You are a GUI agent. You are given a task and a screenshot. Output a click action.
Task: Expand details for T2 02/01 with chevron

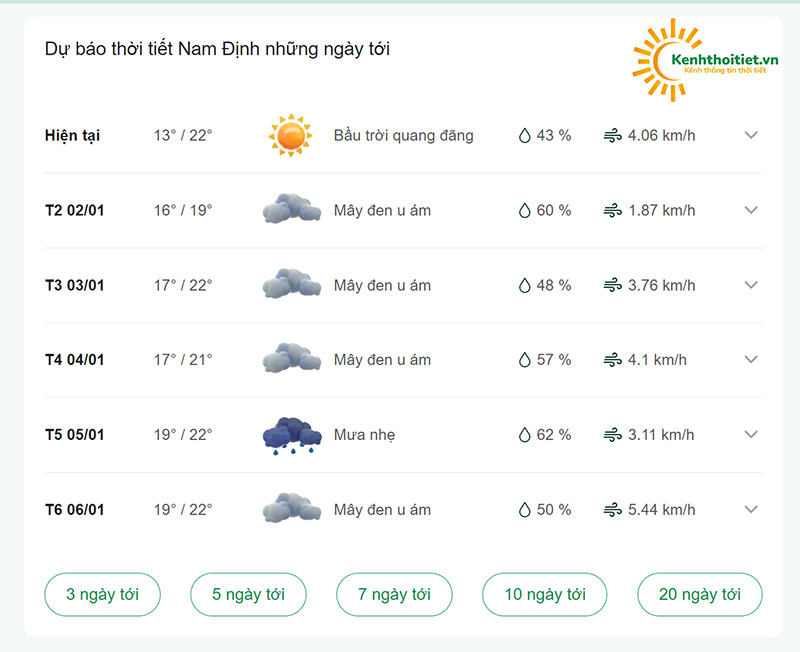[x=751, y=210]
